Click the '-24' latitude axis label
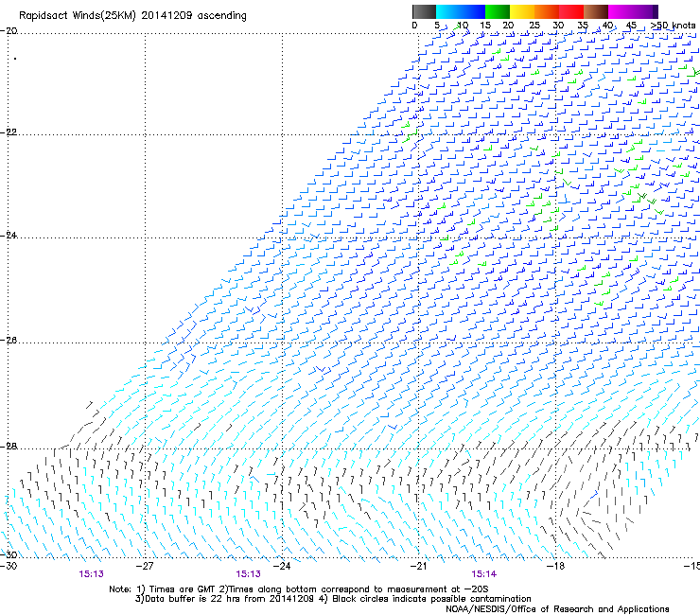This screenshot has width=700, height=615. pyautogui.click(x=9, y=235)
